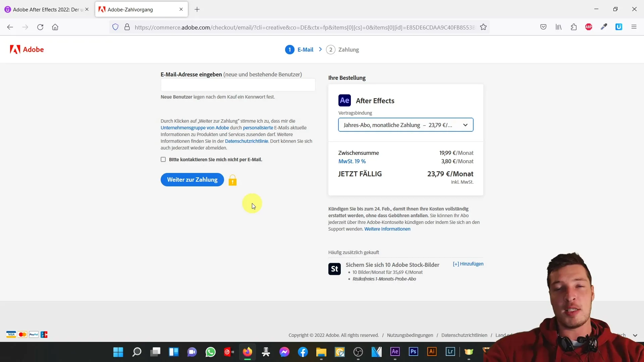Viewport: 644px width, 362px height.
Task: Open the 'Datenschutzrichtlinie' link in consent text
Action: (247, 141)
